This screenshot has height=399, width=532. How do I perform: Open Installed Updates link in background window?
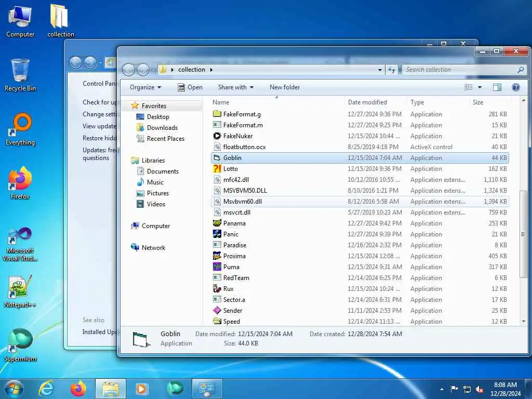coord(99,332)
